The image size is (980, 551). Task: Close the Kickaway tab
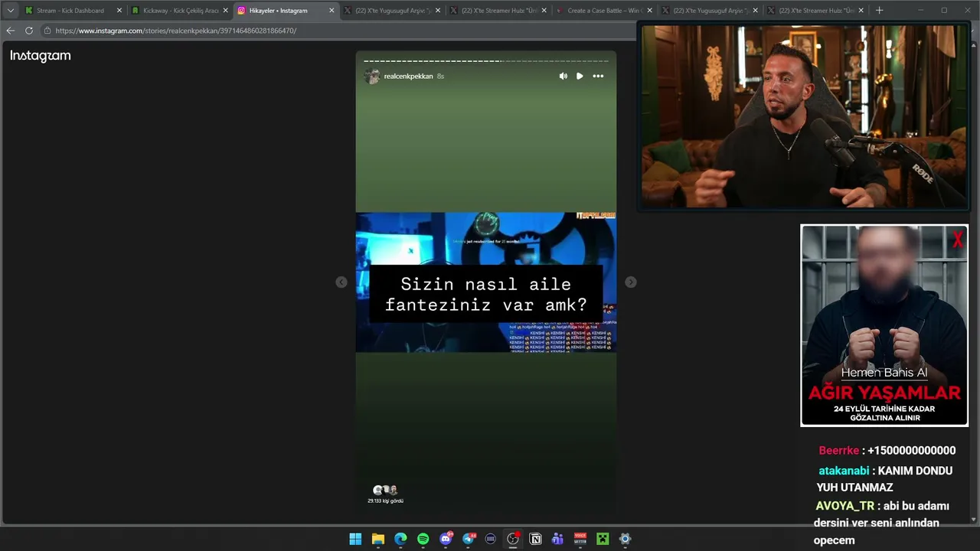coord(225,11)
